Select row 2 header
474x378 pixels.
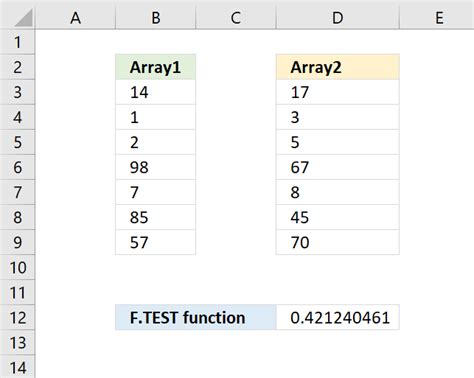17,67
